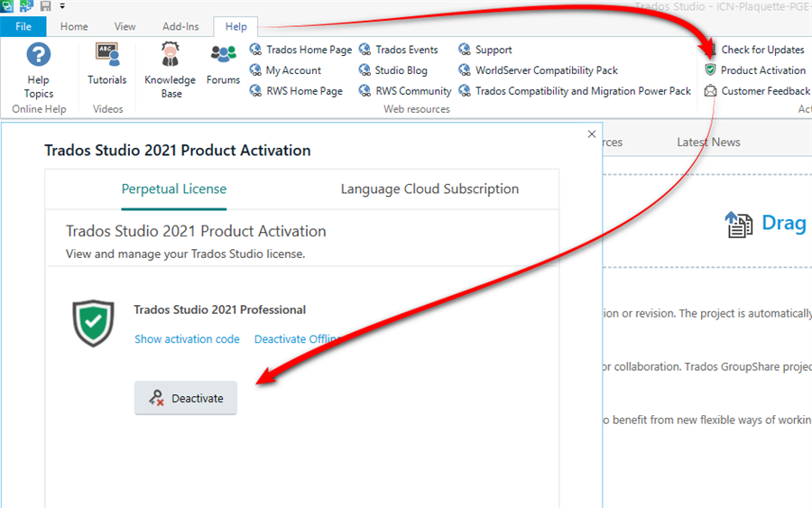Click the Deactivate button

(x=186, y=398)
